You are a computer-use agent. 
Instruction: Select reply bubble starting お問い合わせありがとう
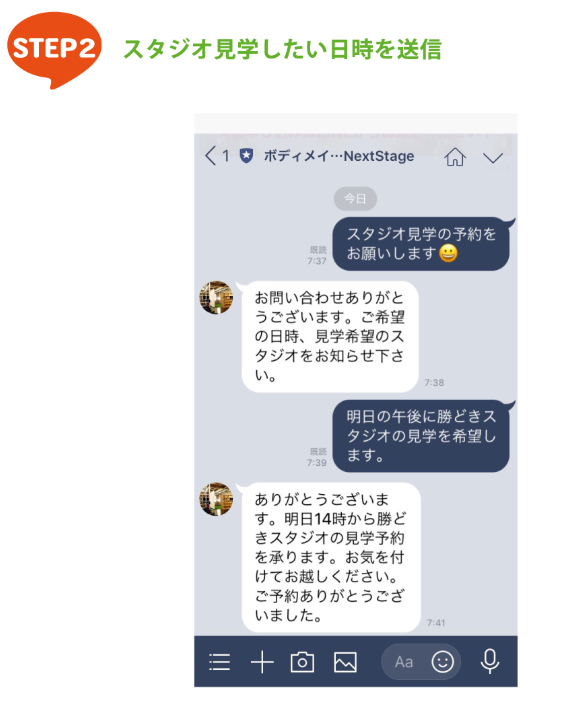329,336
